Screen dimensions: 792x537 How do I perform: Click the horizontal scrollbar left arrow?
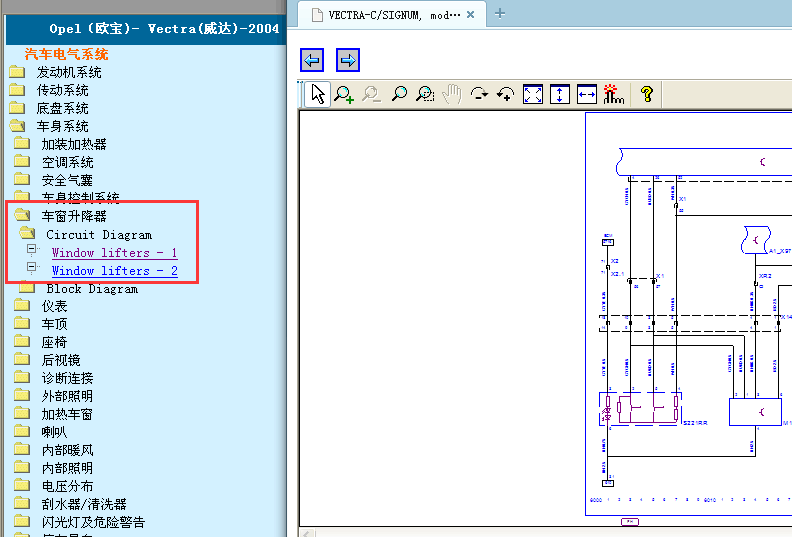307,533
